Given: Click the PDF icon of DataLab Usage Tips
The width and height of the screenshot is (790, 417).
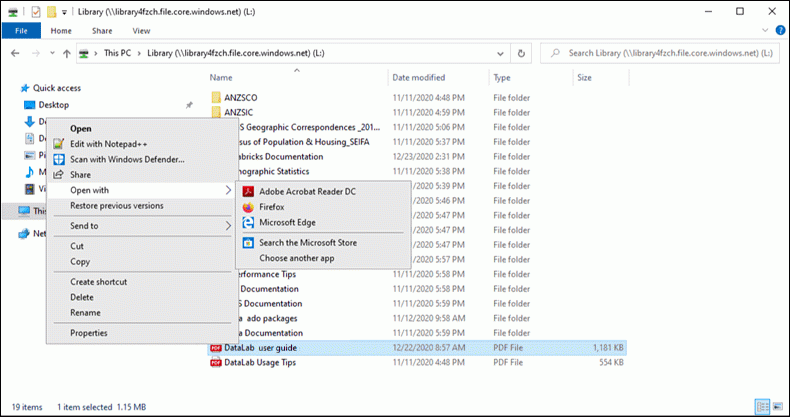Looking at the screenshot, I should pyautogui.click(x=216, y=363).
